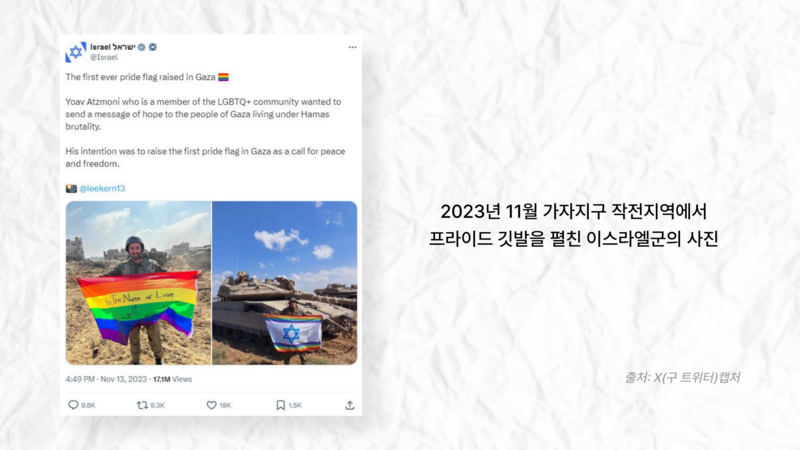The height and width of the screenshot is (450, 800).
Task: Click the post timestamp Nov 13, 2023
Action: 123,379
